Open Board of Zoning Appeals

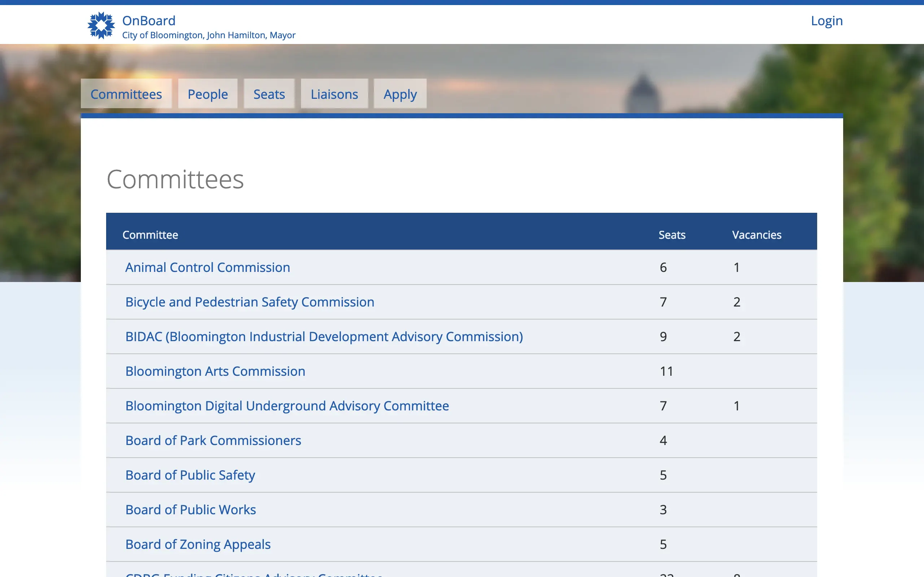(x=198, y=544)
